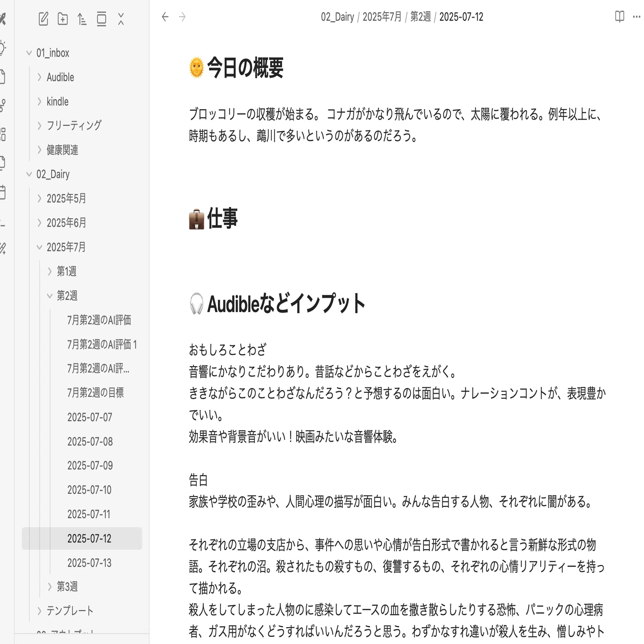Open the note 7月第2週の目標
The height and width of the screenshot is (644, 644).
(96, 393)
